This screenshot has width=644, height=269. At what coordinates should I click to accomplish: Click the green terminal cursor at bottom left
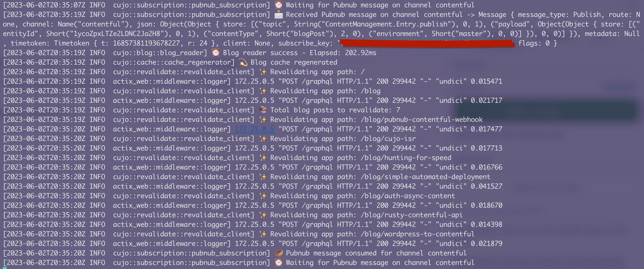point(5,268)
